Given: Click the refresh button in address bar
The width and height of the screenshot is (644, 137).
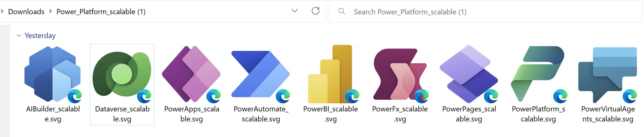Looking at the screenshot, I should pyautogui.click(x=315, y=11).
